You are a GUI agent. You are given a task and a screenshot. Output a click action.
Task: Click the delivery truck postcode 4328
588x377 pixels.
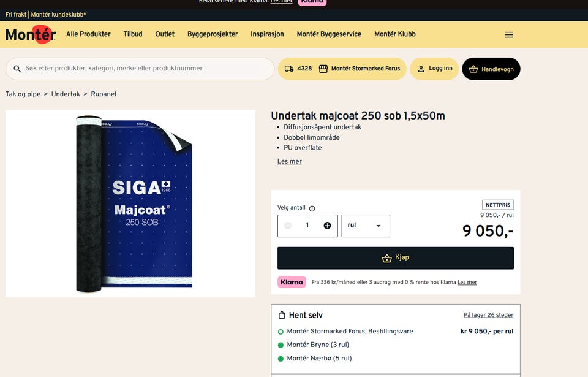pos(298,69)
